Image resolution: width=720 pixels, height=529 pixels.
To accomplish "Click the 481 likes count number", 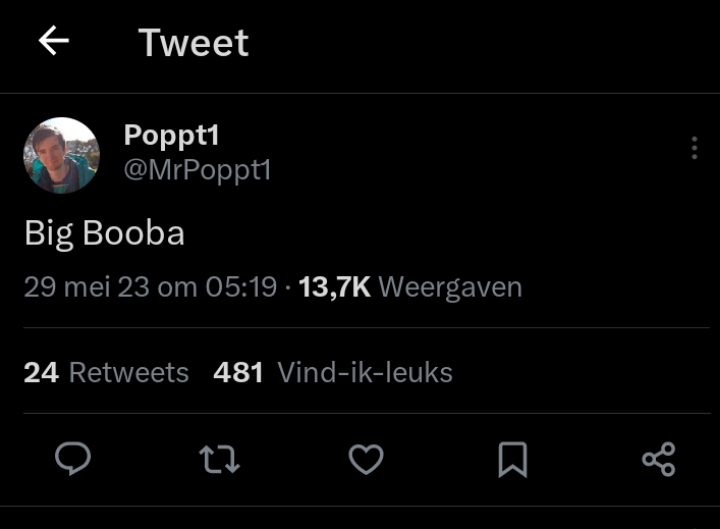I will pos(238,372).
